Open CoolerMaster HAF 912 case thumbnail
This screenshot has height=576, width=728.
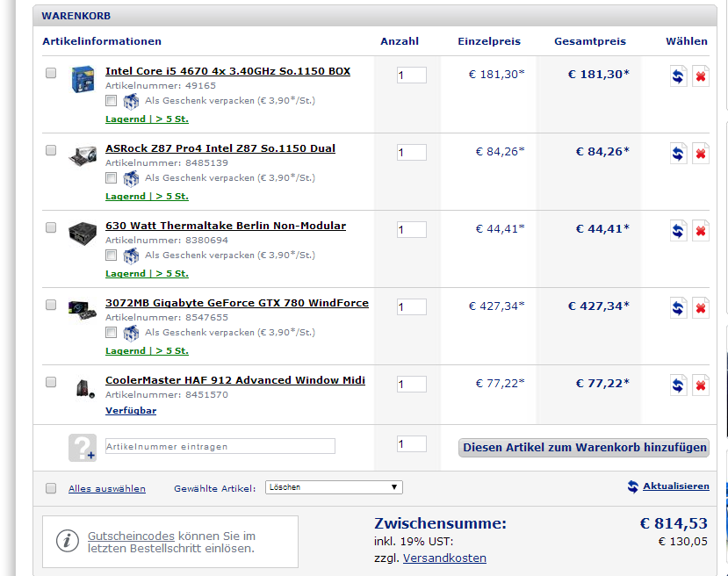[84, 388]
